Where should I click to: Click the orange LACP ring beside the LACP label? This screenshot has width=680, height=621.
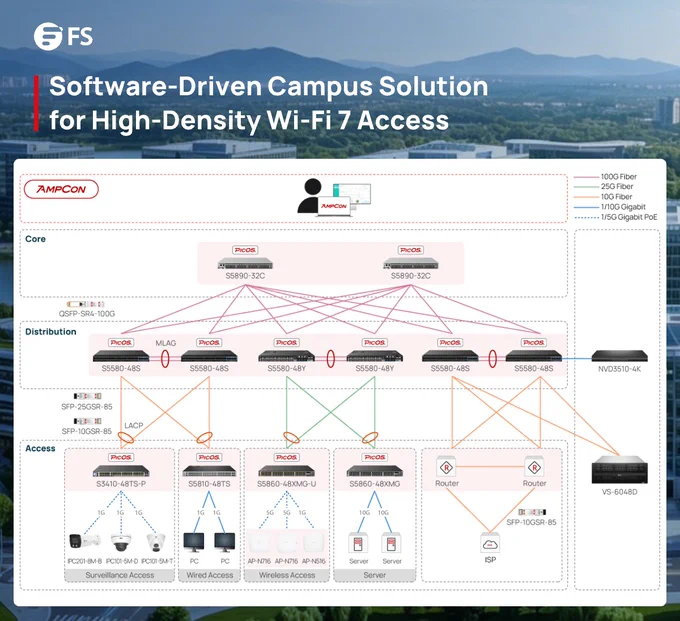tap(126, 438)
